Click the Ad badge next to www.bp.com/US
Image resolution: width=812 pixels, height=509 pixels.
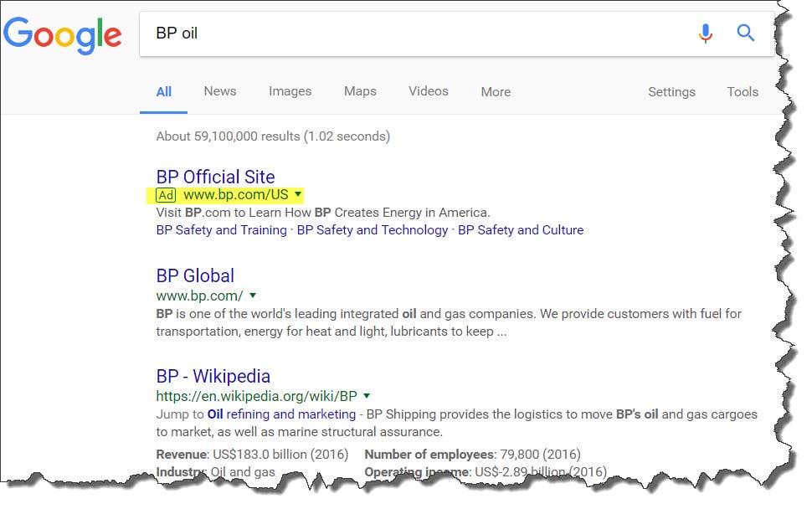(x=167, y=195)
